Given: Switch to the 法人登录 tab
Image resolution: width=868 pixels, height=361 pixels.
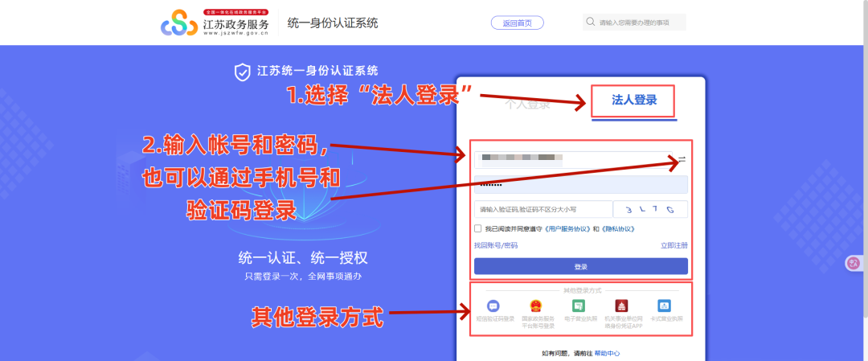Looking at the screenshot, I should (634, 101).
